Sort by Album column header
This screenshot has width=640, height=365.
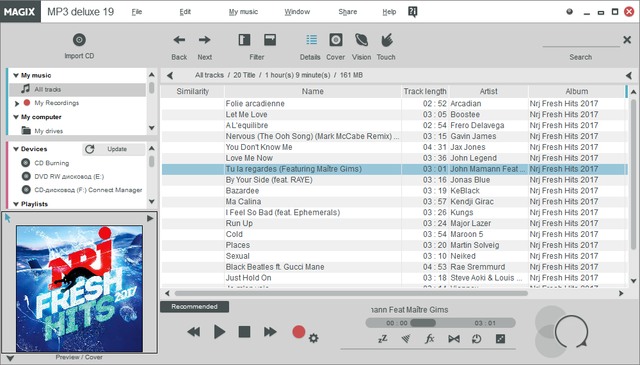[x=577, y=91]
